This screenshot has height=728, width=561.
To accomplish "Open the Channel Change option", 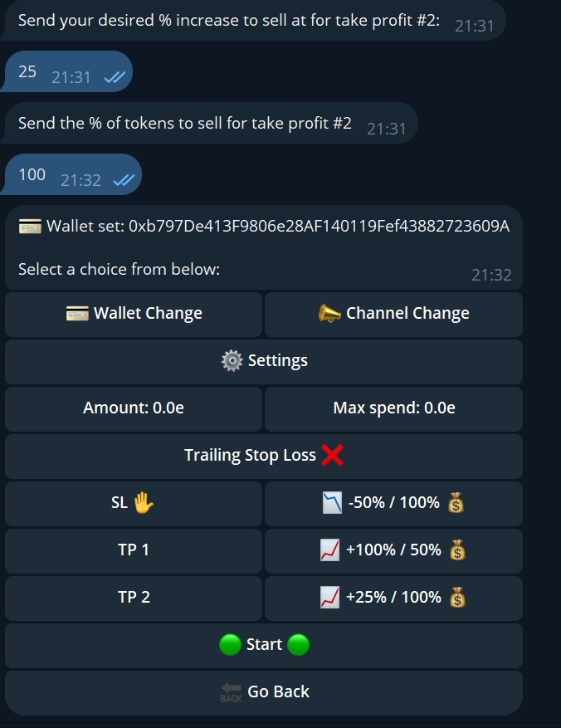I will pos(393,314).
